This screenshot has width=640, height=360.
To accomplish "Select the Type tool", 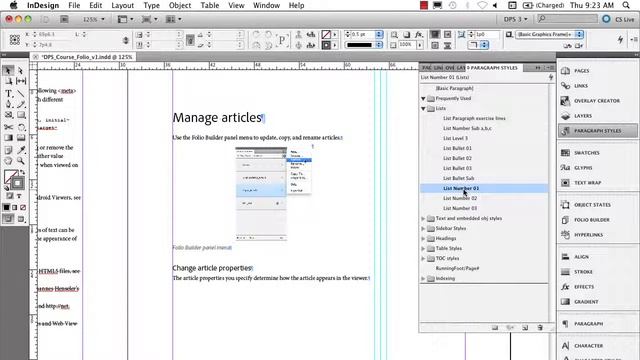I will coord(8,93).
